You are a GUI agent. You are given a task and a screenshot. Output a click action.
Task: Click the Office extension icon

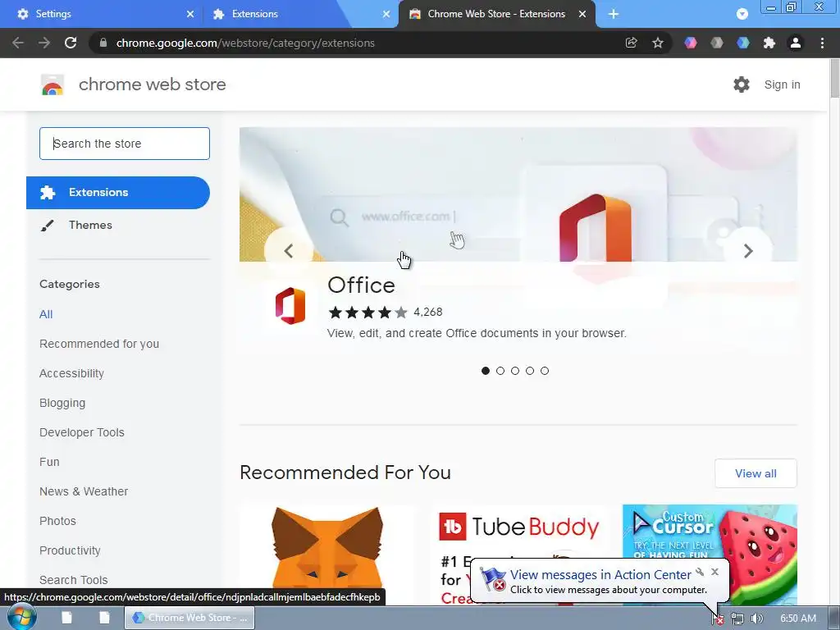pyautogui.click(x=290, y=306)
